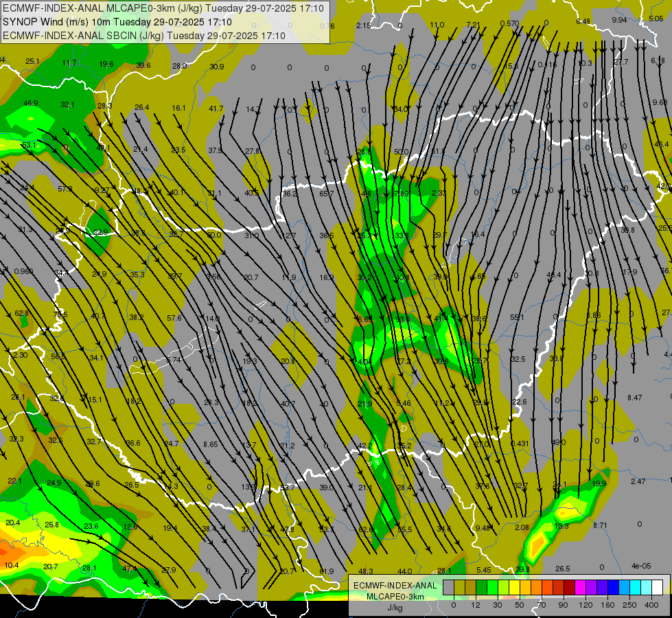Click the map value 2.15

pyautogui.click(x=363, y=25)
